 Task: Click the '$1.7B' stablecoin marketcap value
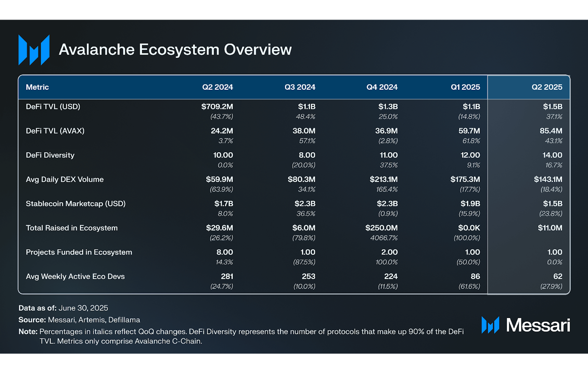[x=224, y=204]
